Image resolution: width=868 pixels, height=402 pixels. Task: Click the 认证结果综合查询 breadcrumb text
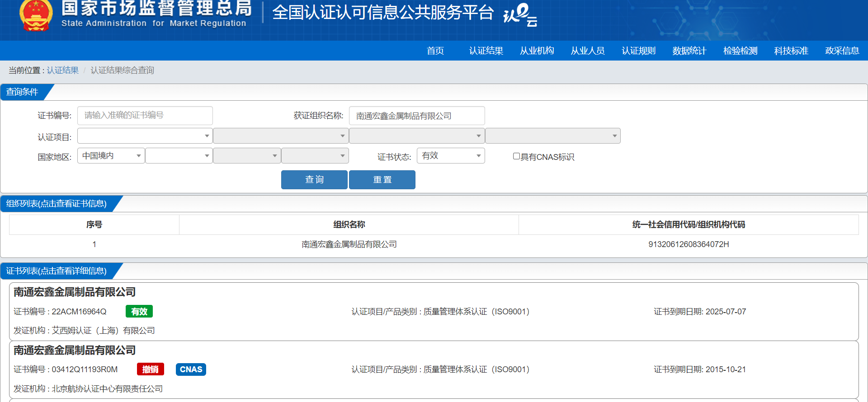click(x=123, y=70)
